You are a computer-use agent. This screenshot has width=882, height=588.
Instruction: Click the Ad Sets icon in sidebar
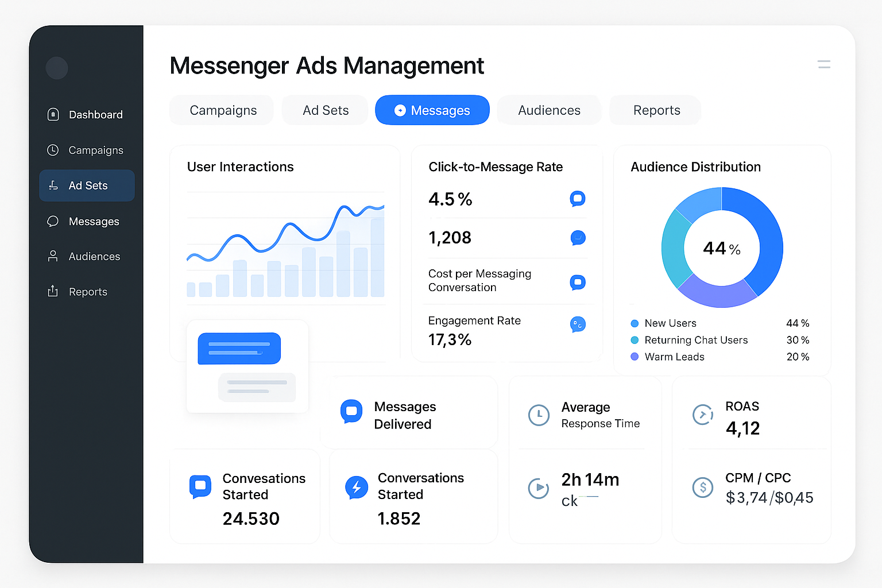pos(53,185)
